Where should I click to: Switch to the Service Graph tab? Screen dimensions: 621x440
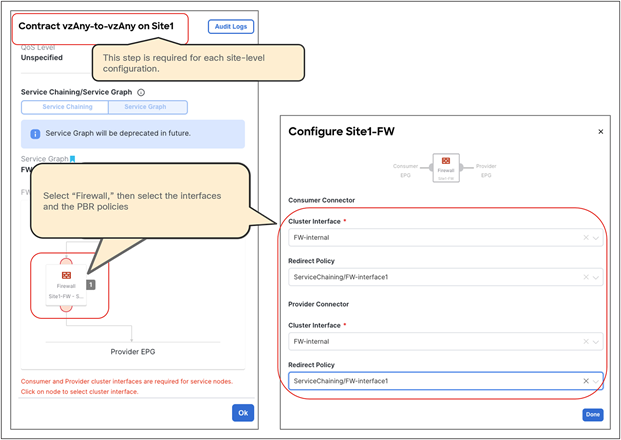tap(148, 107)
